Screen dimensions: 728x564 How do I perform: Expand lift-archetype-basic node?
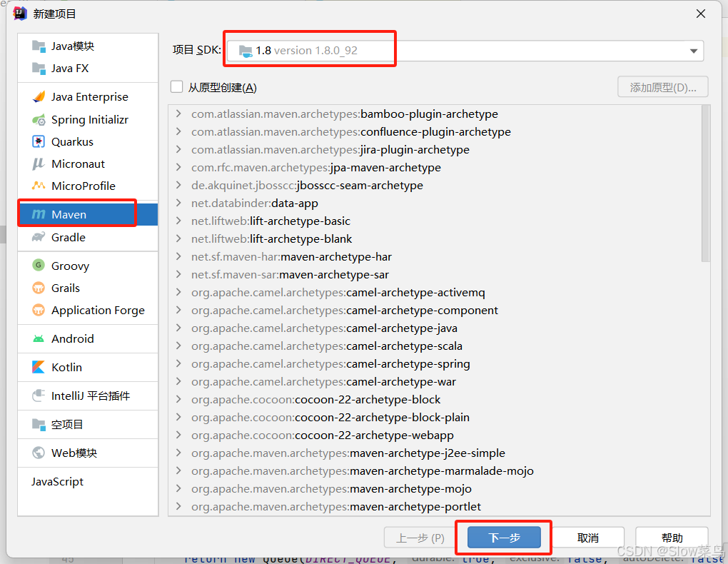click(178, 221)
